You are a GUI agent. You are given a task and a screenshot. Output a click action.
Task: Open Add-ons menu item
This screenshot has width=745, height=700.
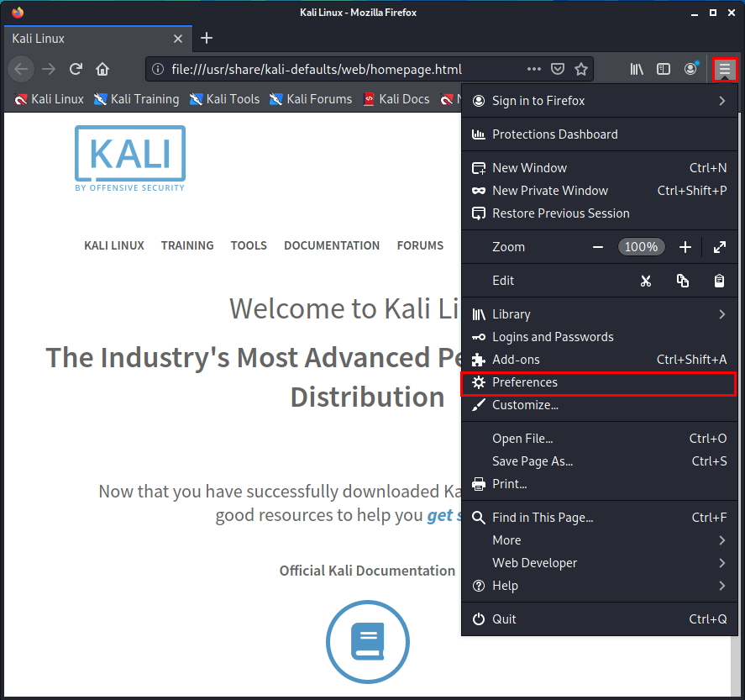pyautogui.click(x=599, y=361)
